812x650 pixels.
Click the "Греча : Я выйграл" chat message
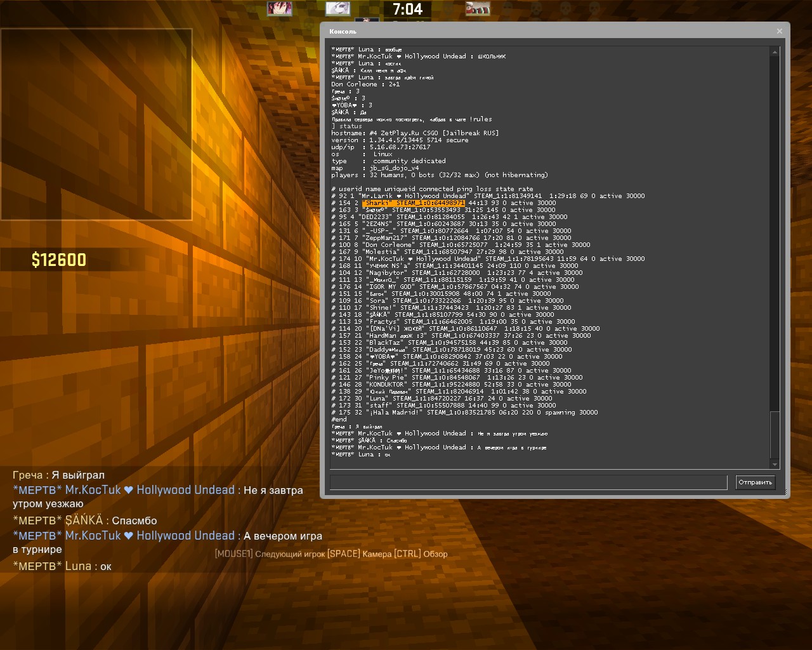[59, 475]
